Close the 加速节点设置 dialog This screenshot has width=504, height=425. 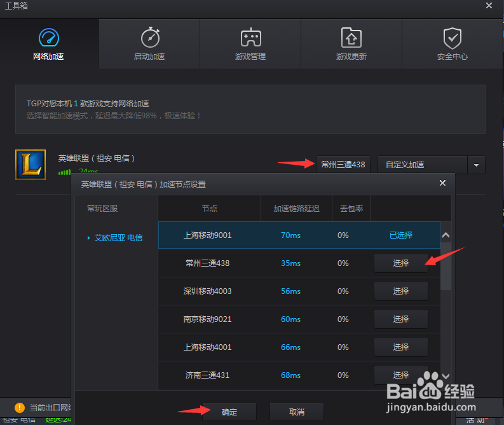point(442,183)
